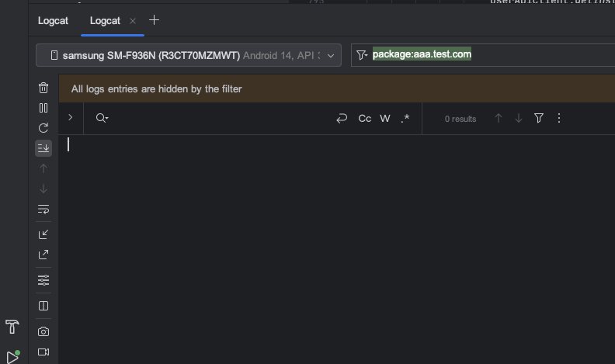Open Run tool window play icon

12,357
